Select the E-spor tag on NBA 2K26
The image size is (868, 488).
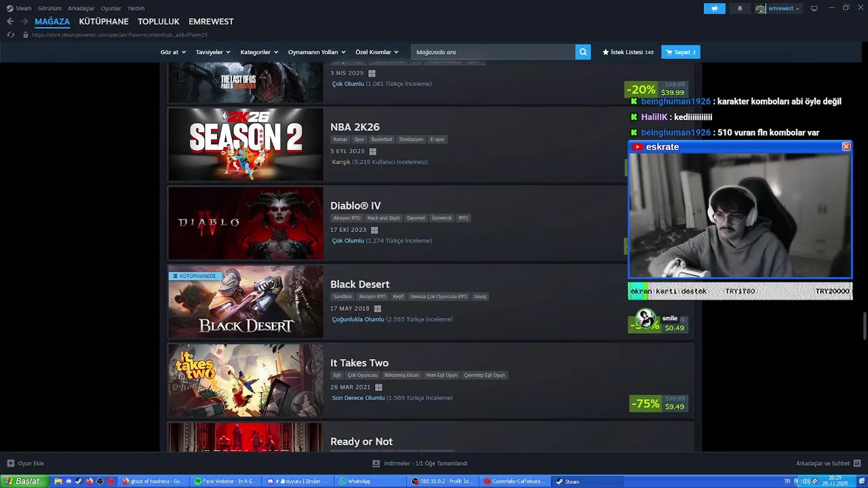coord(437,140)
